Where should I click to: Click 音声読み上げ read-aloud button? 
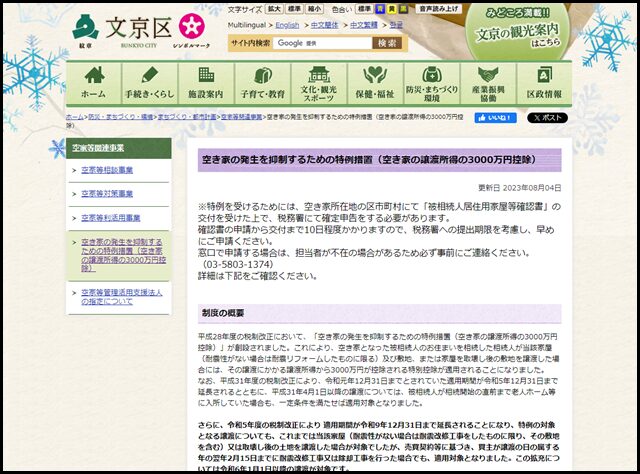(x=439, y=9)
